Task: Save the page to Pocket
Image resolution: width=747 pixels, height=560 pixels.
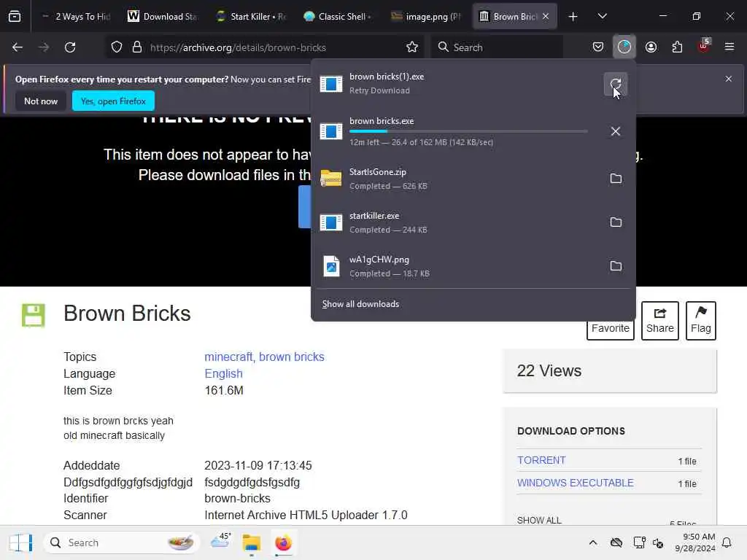Action: point(598,47)
